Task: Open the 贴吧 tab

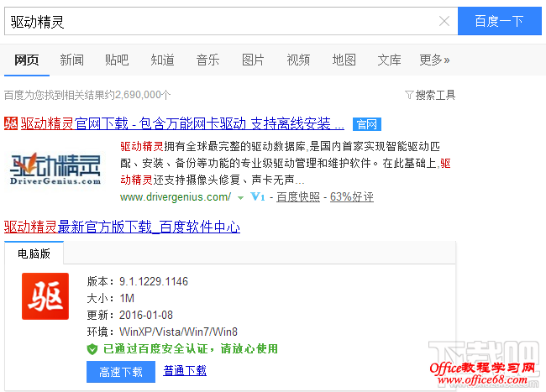Action: [117, 60]
